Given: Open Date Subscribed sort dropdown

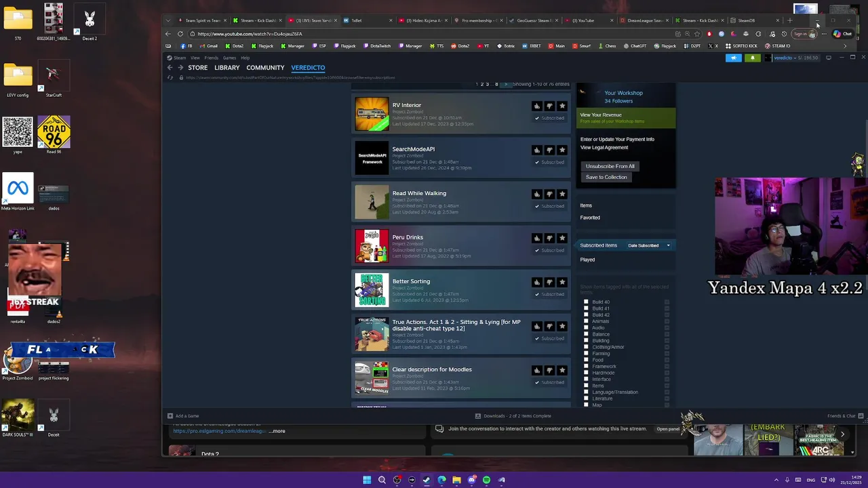Looking at the screenshot, I should pos(649,245).
